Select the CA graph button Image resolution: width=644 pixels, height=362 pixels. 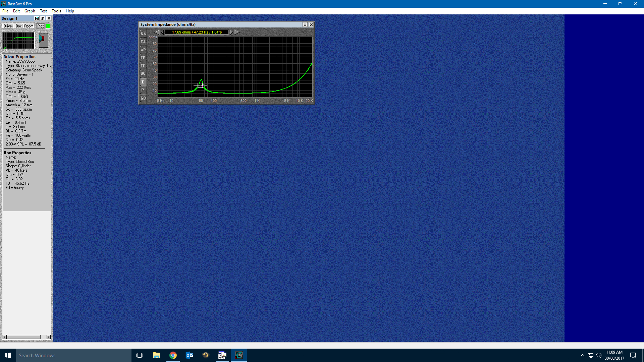(x=143, y=42)
